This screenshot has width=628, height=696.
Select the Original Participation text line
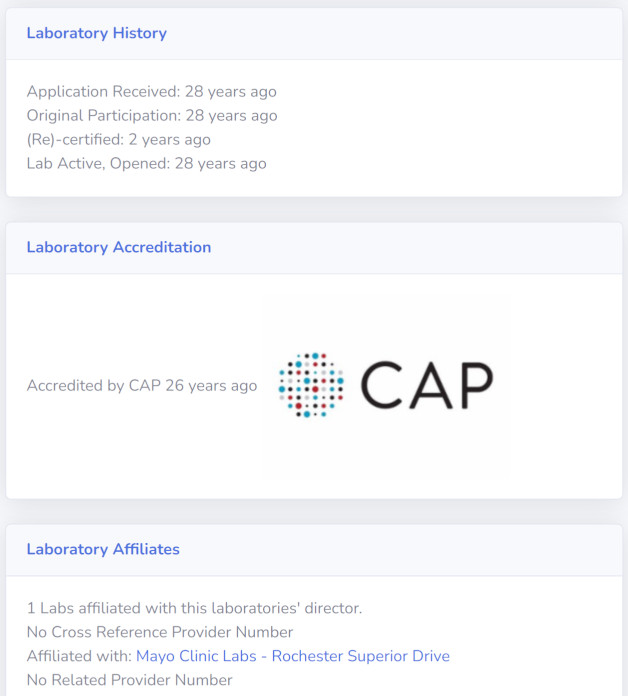click(x=152, y=115)
